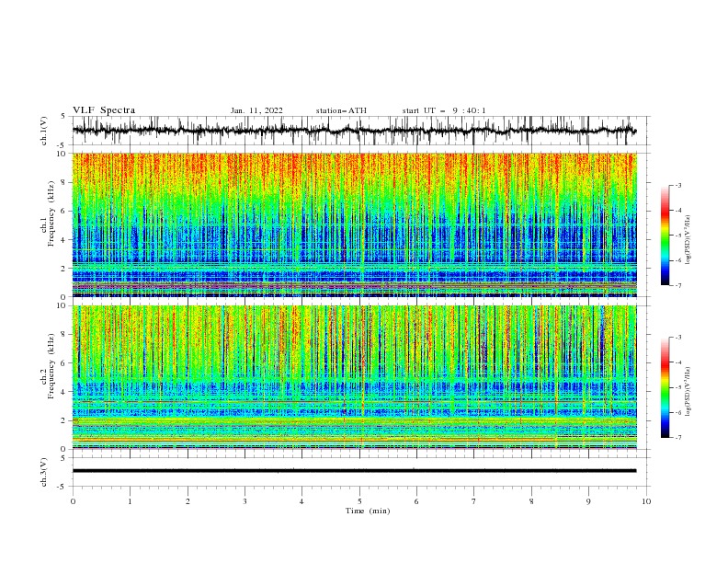Click the "-7" label on ch.1 colorbar

pyautogui.click(x=678, y=285)
